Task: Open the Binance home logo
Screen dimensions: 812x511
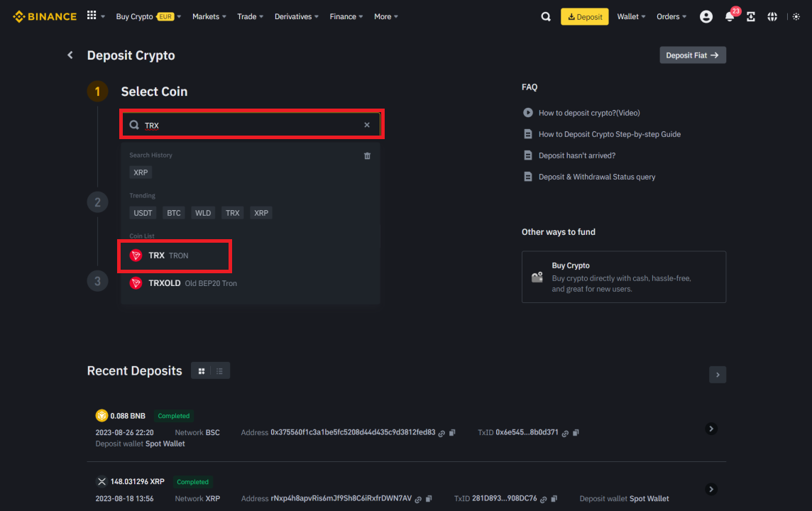Action: 45,16
